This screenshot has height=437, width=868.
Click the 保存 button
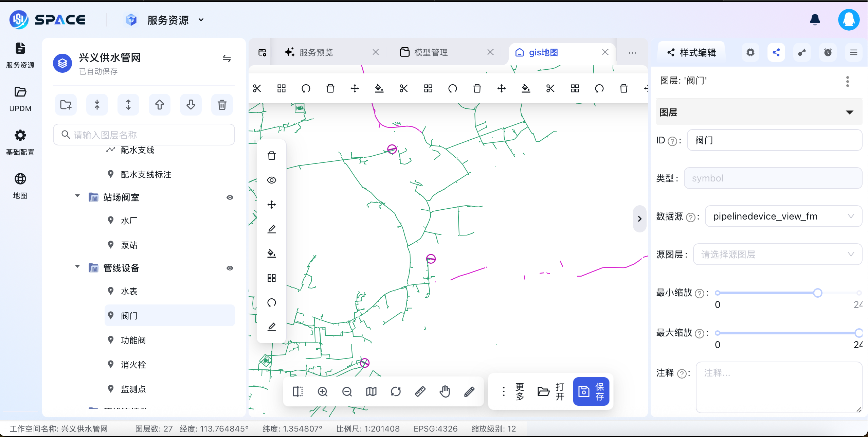[x=591, y=391]
